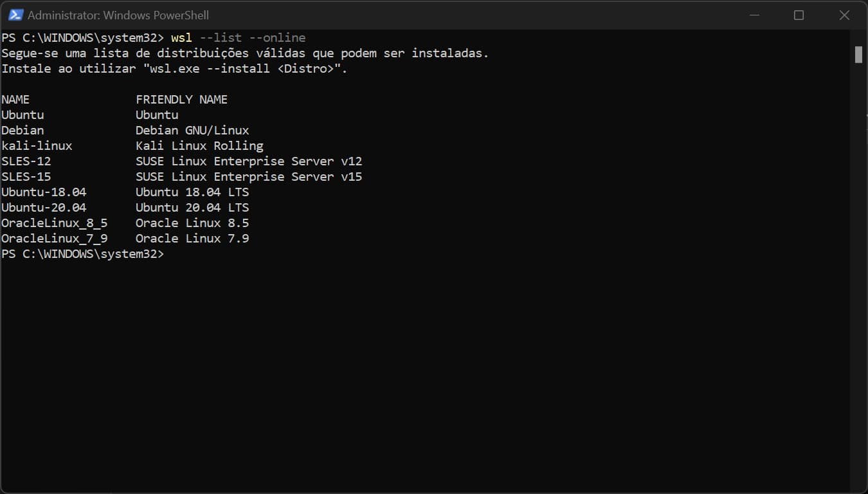This screenshot has height=494, width=868.
Task: Click the "SLES-12" distro name
Action: coord(26,161)
